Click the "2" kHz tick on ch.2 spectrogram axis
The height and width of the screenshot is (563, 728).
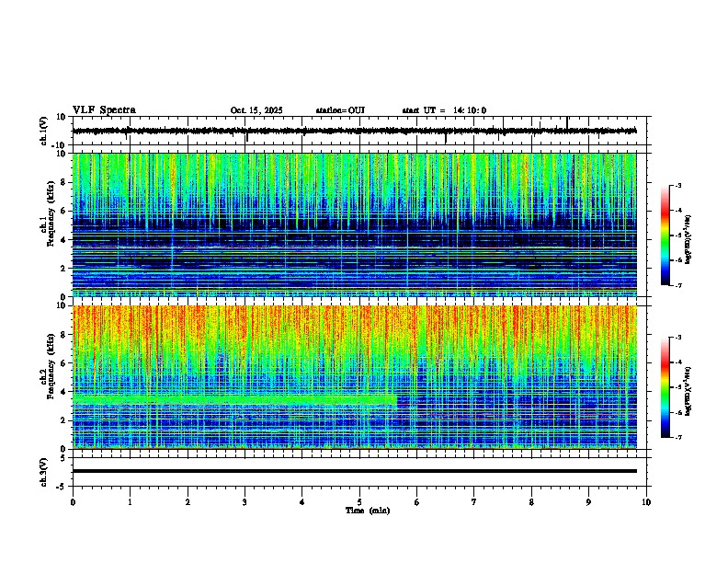pyautogui.click(x=64, y=420)
